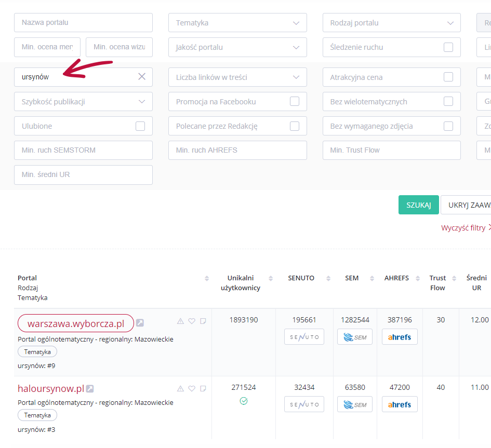Open note icon for haloursynow.pl row

pos(203,389)
